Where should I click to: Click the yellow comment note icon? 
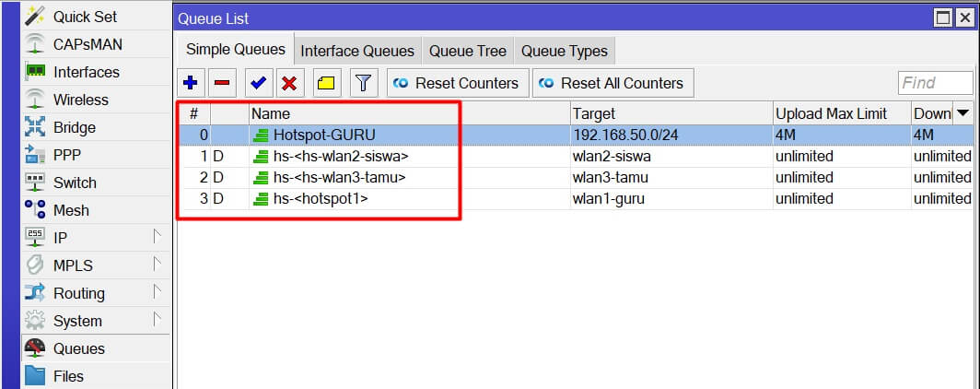pyautogui.click(x=326, y=83)
